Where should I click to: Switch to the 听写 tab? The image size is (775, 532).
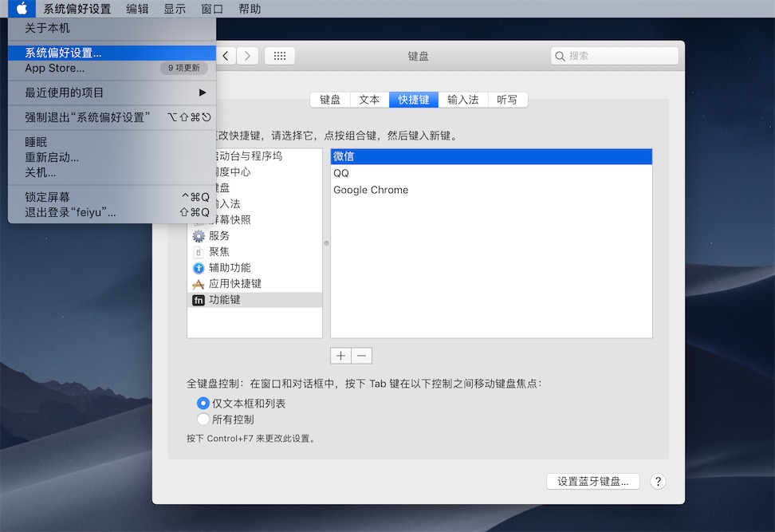[x=508, y=100]
